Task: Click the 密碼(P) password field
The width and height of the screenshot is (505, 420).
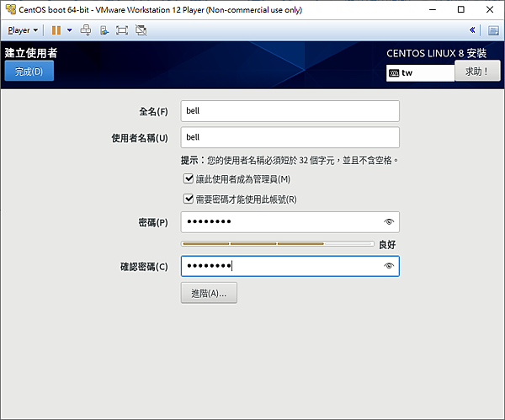Action: coord(290,222)
